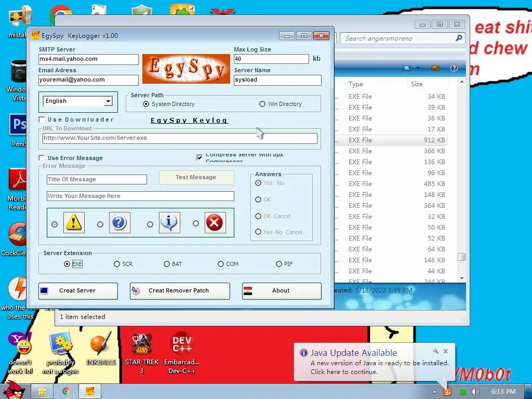532x399 pixels.
Task: Uncheck Compress Server with upx checkbox
Action: (x=199, y=157)
